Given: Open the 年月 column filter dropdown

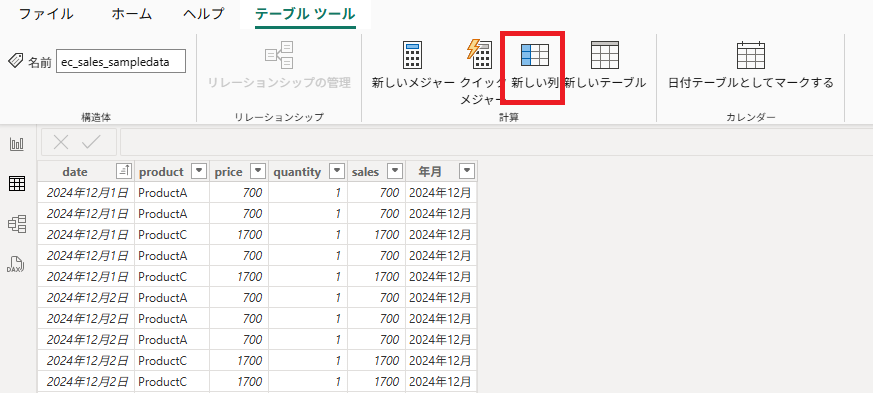Looking at the screenshot, I should (x=467, y=171).
